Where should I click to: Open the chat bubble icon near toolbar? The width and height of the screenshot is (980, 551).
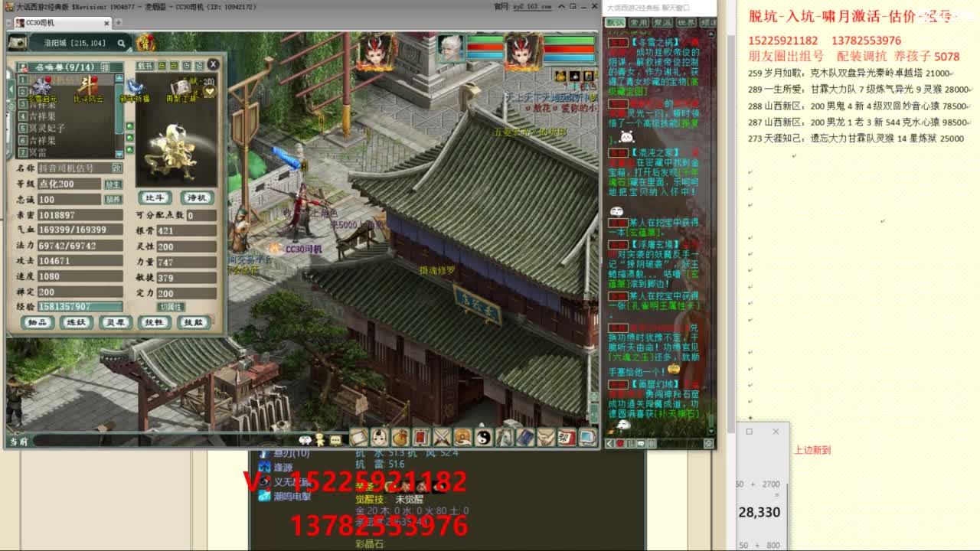[x=335, y=440]
